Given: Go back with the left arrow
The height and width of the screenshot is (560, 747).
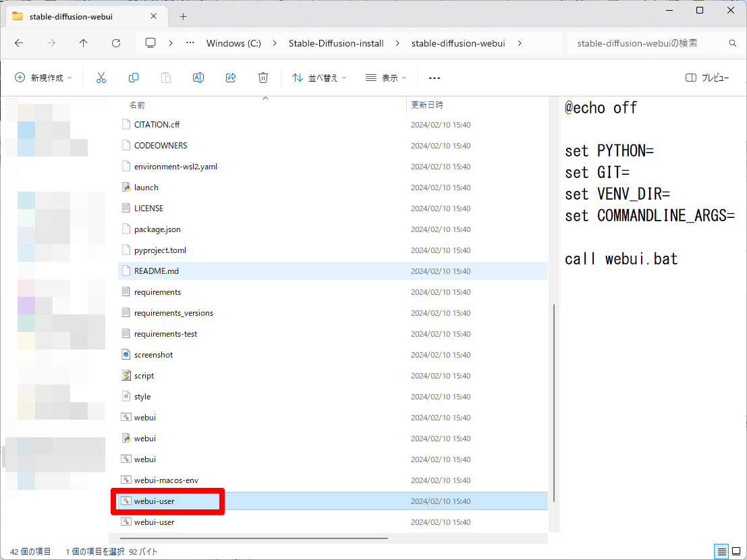Looking at the screenshot, I should [x=19, y=43].
